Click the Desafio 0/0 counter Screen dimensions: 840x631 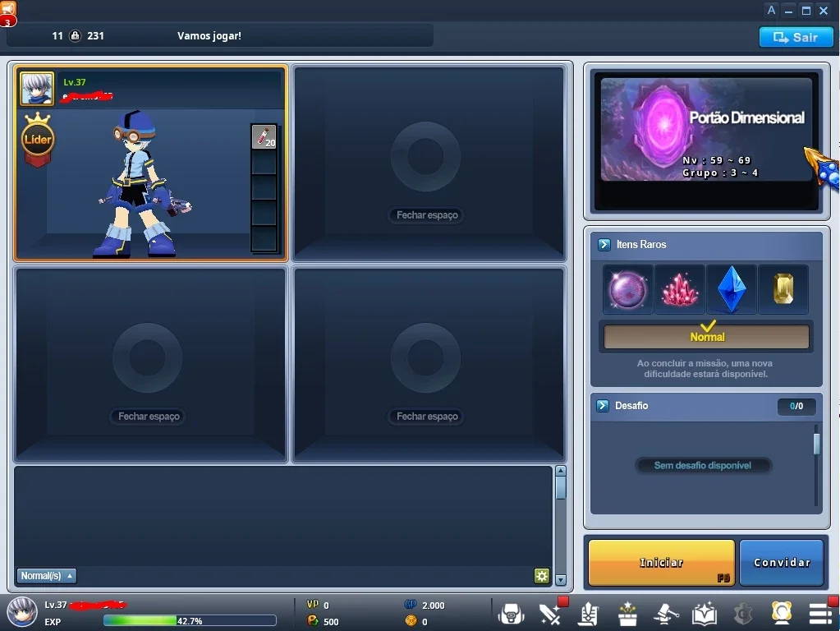pos(796,406)
